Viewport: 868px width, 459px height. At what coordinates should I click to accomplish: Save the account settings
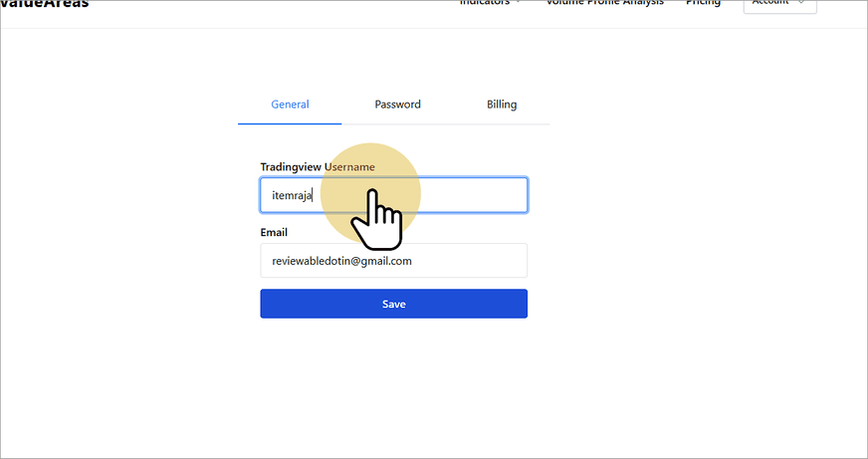[x=393, y=304]
